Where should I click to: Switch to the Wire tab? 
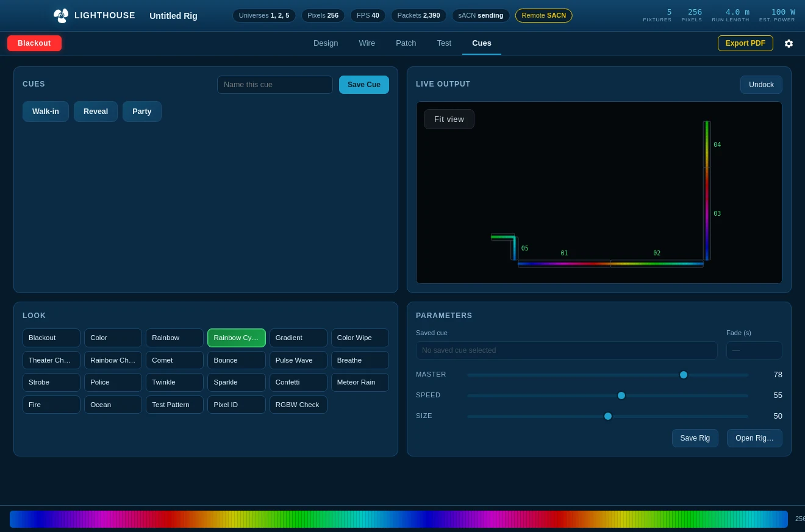(x=367, y=43)
